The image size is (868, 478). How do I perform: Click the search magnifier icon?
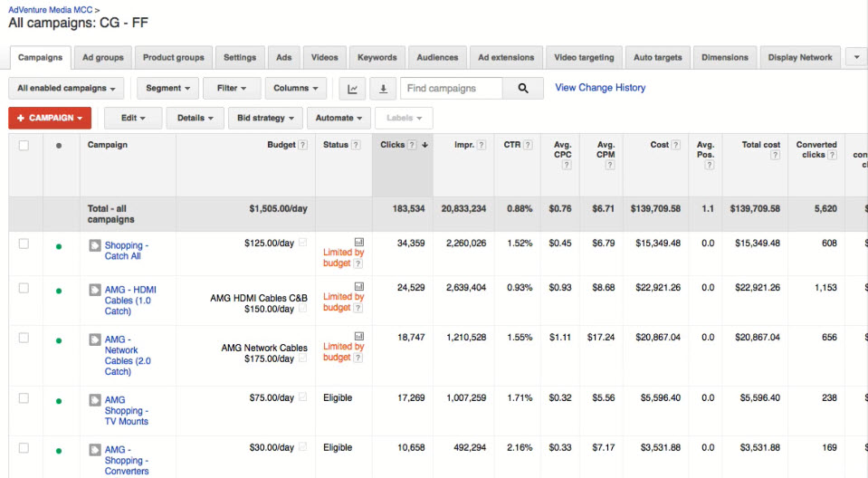click(522, 89)
